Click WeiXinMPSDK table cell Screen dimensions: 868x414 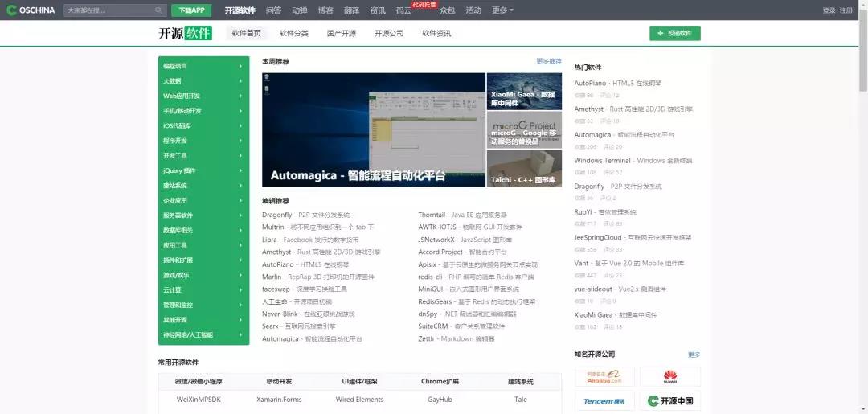click(x=199, y=400)
